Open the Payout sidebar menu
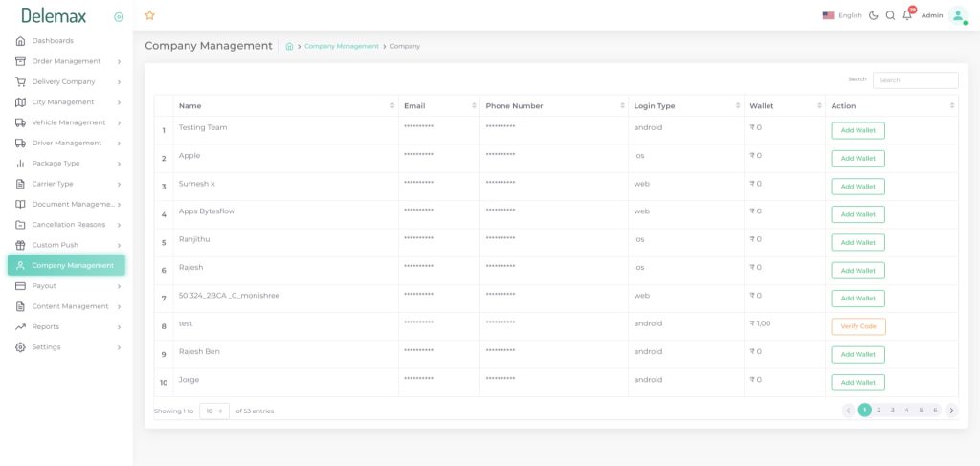This screenshot has width=980, height=466. (x=67, y=286)
